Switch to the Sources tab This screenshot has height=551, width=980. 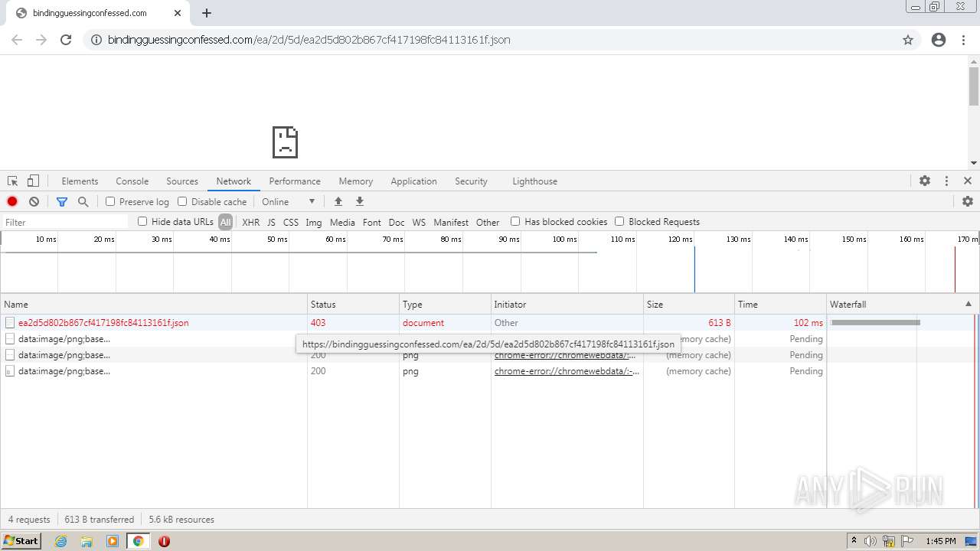182,181
